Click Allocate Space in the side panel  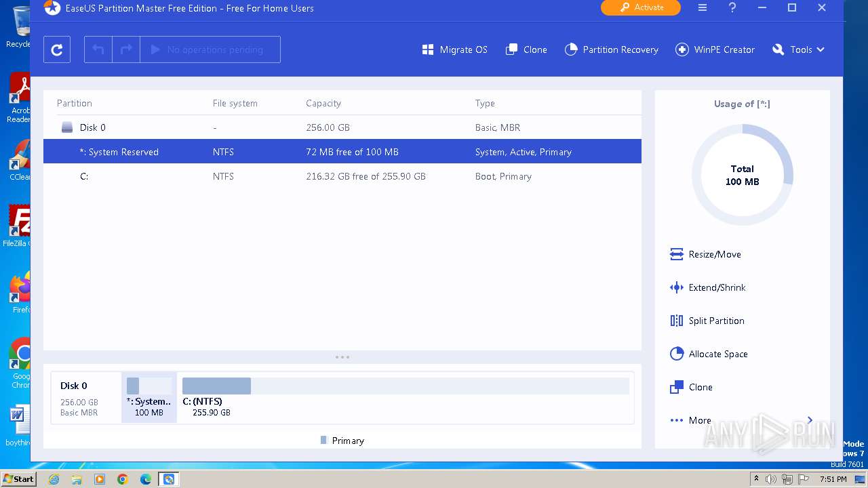pyautogui.click(x=709, y=354)
